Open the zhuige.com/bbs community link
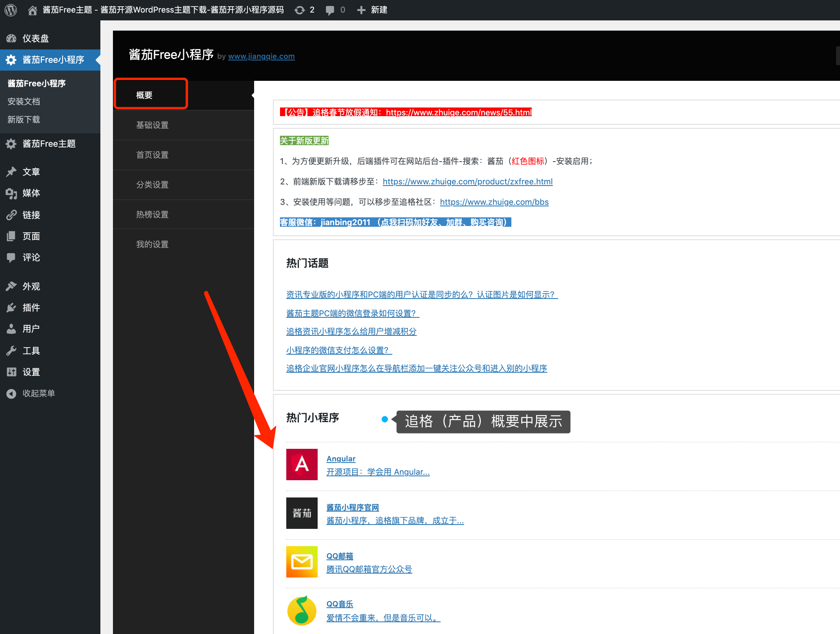 coord(494,202)
